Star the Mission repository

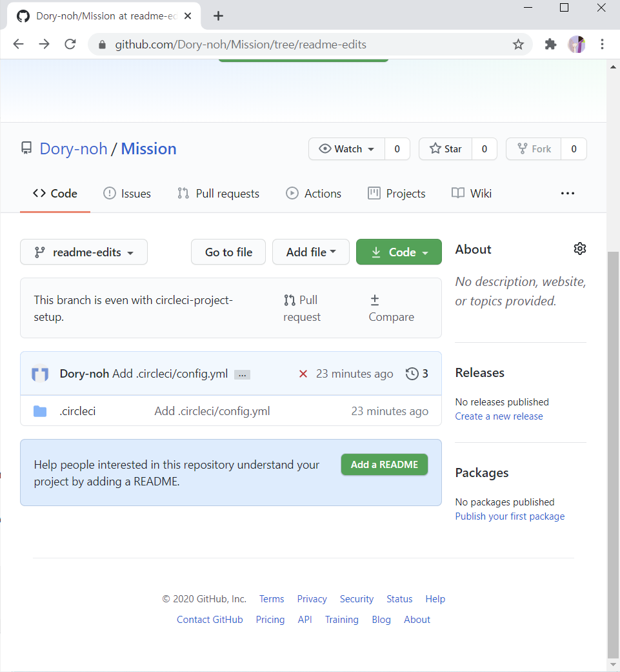(446, 148)
